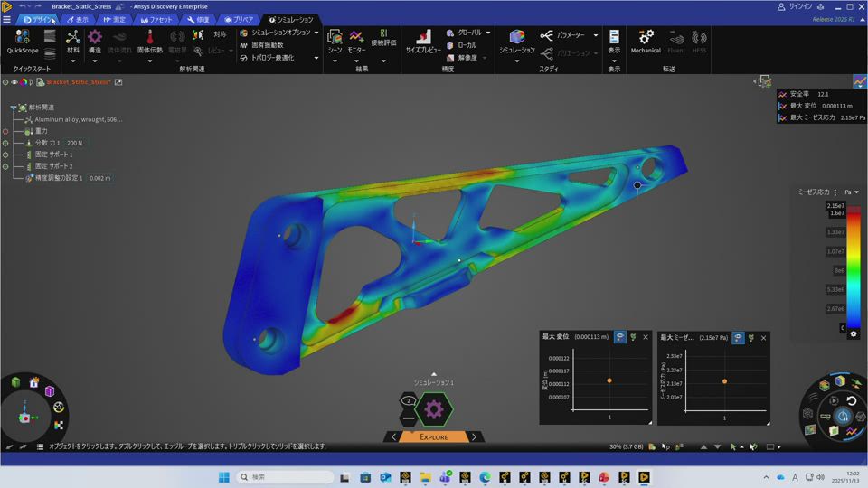Screen dimensions: 868x488
Task: Click the QuickScope icon in the ribbon
Action: [x=23, y=38]
